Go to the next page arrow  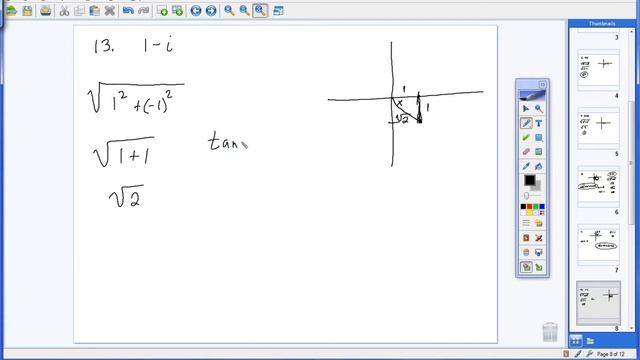(x=211, y=11)
